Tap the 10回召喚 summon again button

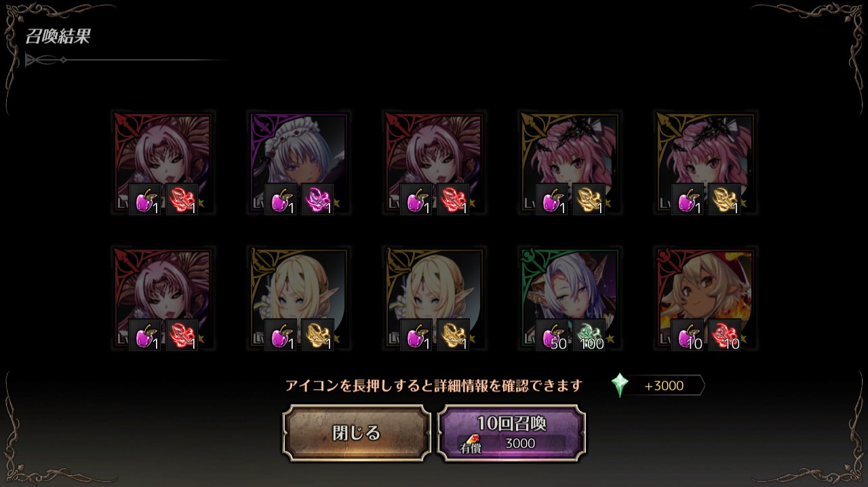point(512,433)
